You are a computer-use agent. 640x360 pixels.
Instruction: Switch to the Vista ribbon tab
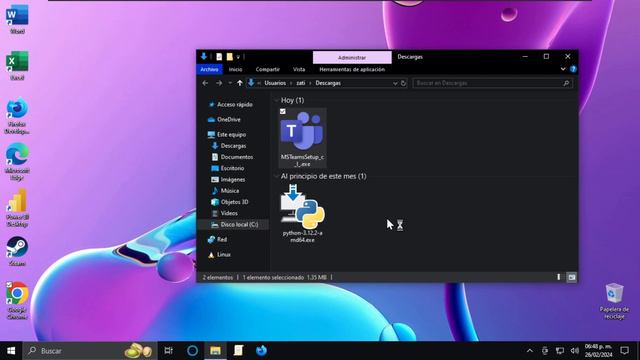(x=299, y=69)
